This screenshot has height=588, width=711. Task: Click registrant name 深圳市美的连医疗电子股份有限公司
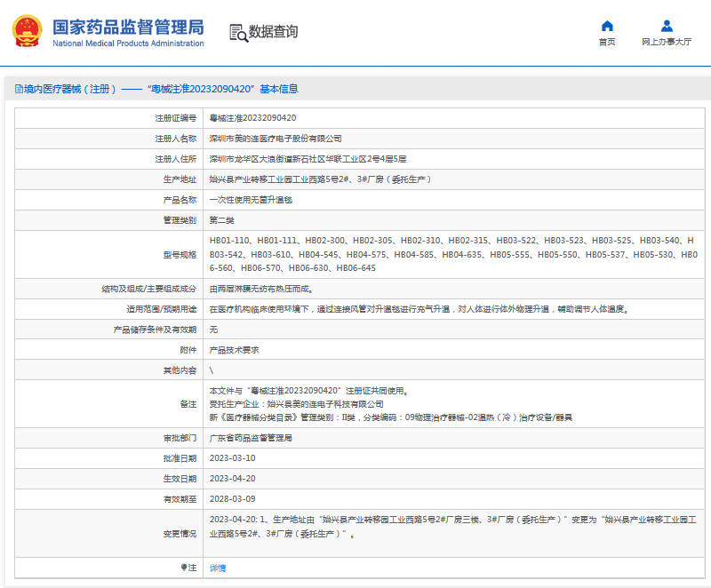tap(276, 139)
